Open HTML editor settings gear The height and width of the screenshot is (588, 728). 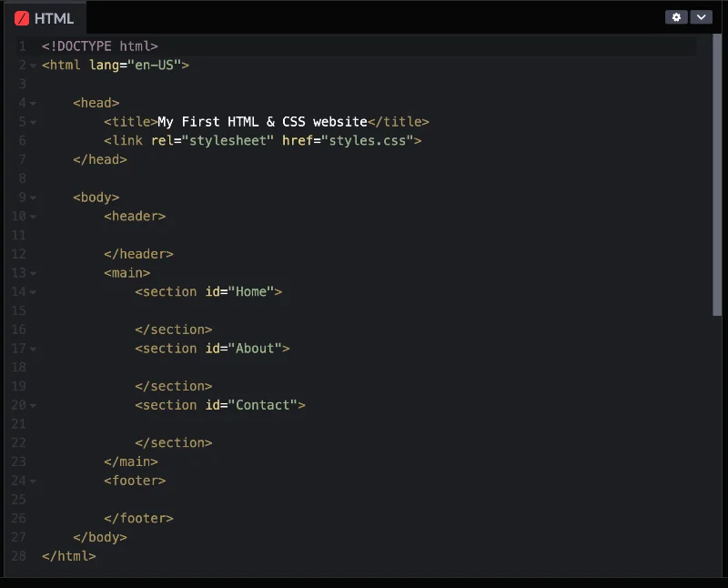tap(676, 17)
